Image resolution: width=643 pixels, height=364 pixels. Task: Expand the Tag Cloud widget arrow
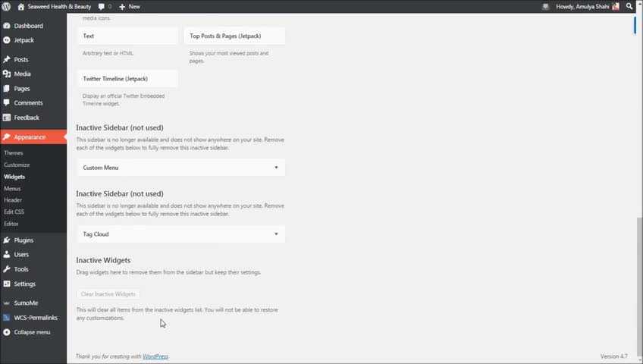click(276, 234)
